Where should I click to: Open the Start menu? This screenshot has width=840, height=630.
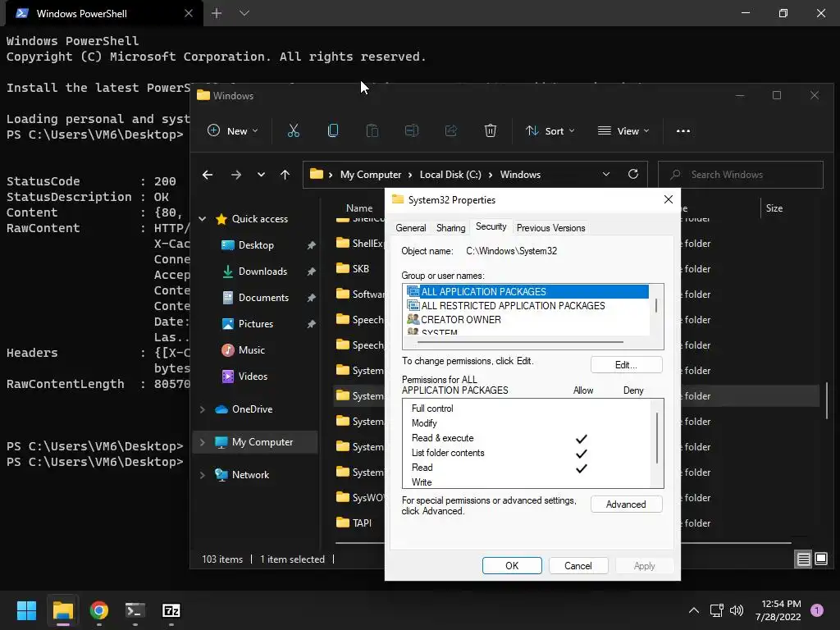coord(26,610)
